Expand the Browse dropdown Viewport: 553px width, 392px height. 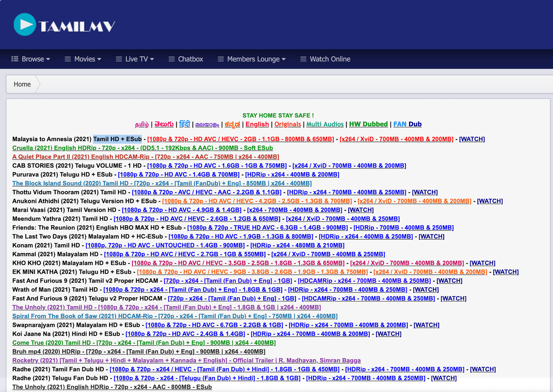[33, 59]
